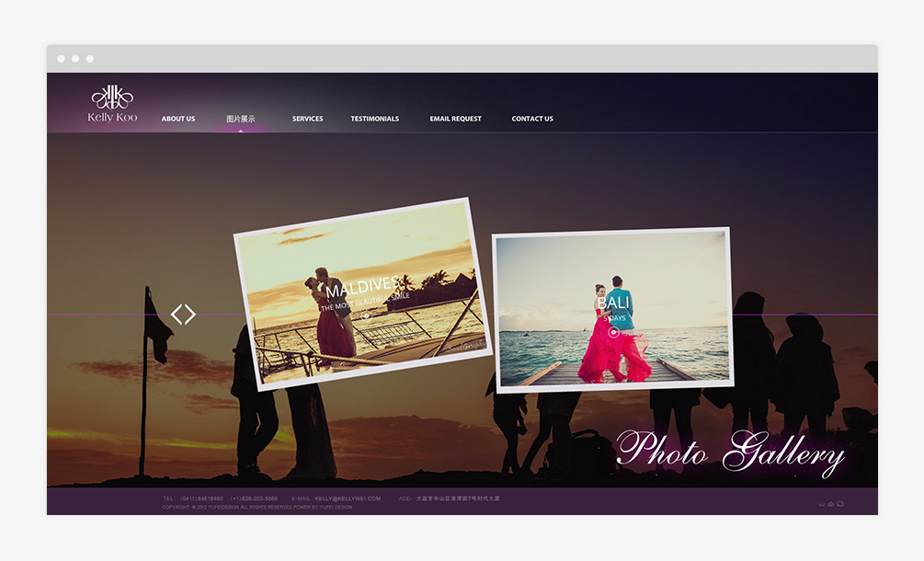The height and width of the screenshot is (561, 924).
Task: Click the rightmost rectangular footer icon
Action: [840, 504]
